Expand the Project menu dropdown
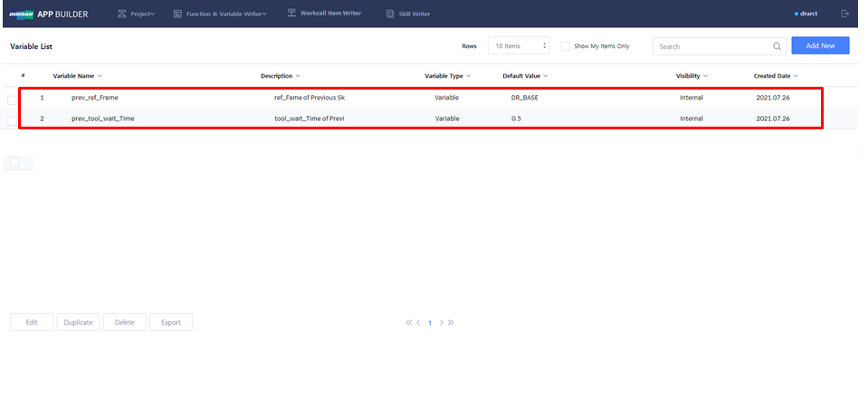 [136, 14]
